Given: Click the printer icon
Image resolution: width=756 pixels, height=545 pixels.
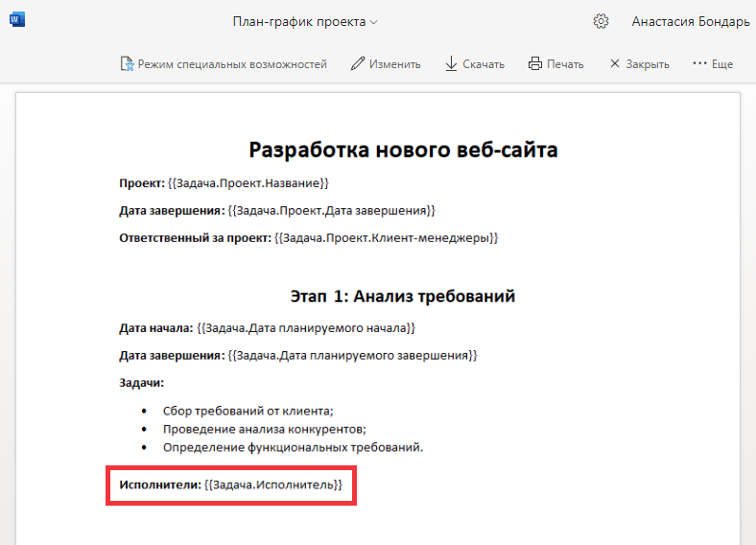Looking at the screenshot, I should pos(534,63).
